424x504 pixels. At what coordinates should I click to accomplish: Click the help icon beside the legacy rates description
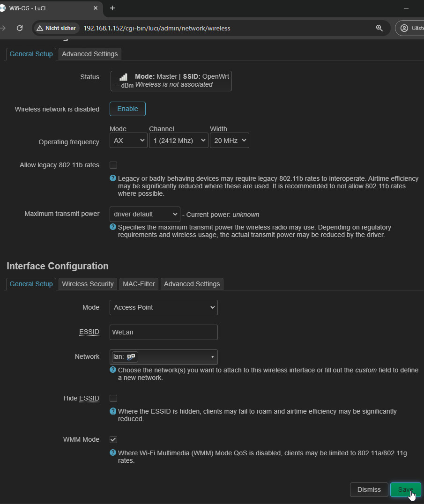tap(113, 178)
